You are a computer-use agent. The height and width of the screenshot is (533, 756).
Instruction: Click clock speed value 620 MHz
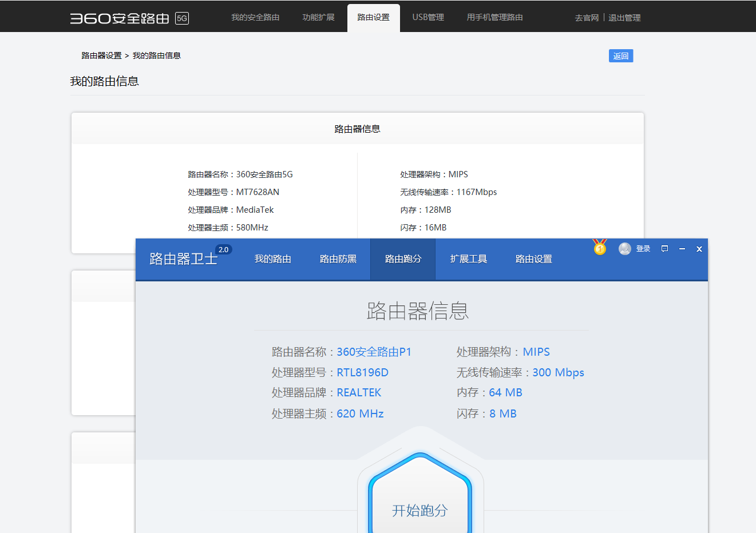coord(360,413)
